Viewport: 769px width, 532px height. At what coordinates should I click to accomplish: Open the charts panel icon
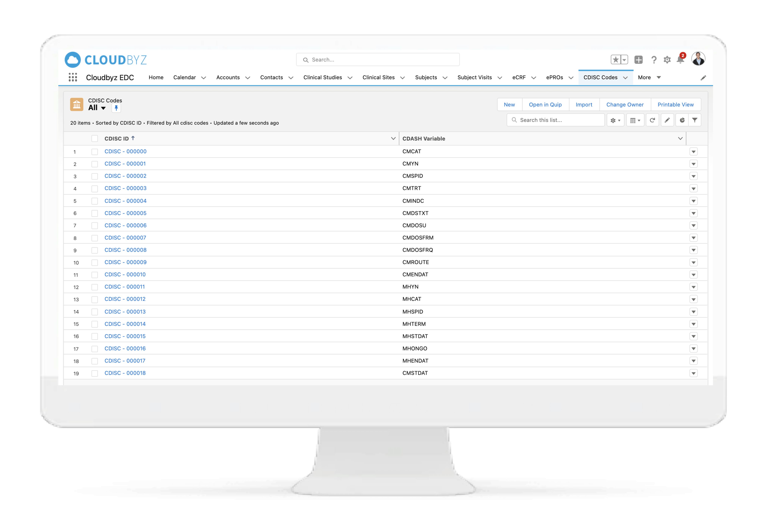[682, 120]
